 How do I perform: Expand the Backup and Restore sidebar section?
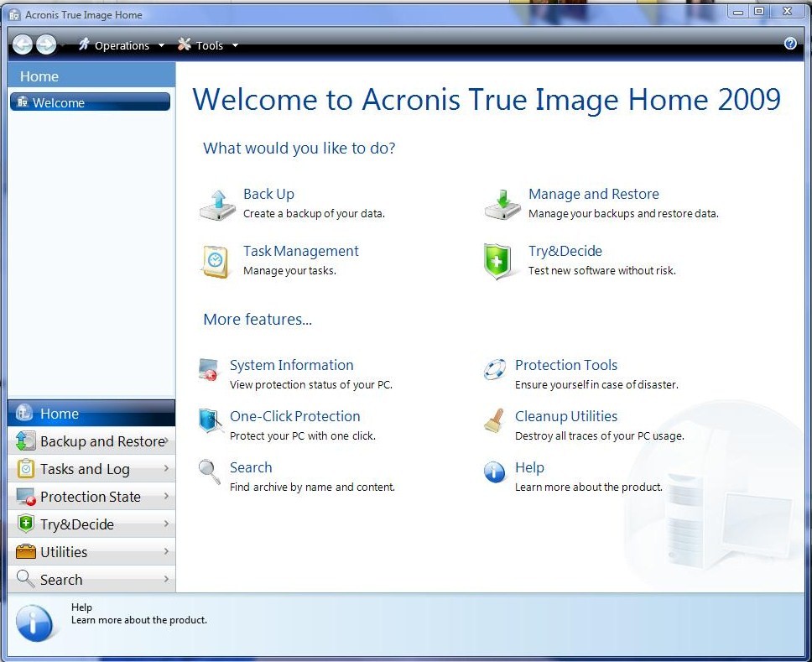pos(91,441)
